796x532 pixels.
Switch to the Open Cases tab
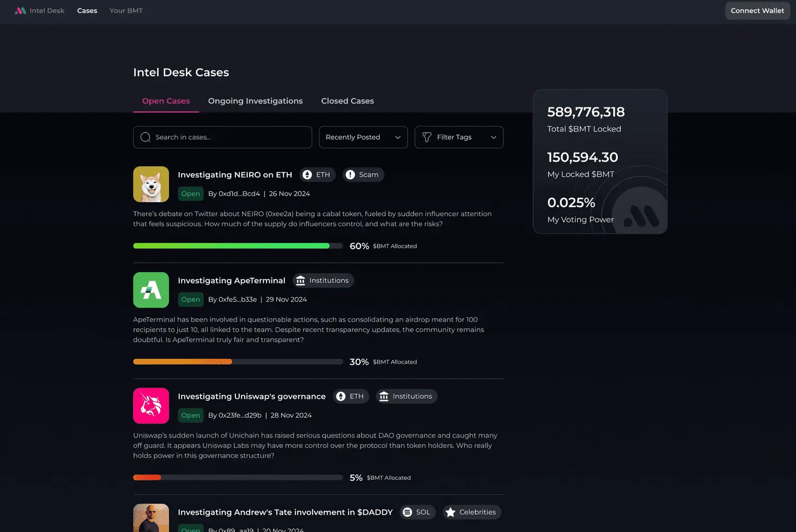pos(166,101)
